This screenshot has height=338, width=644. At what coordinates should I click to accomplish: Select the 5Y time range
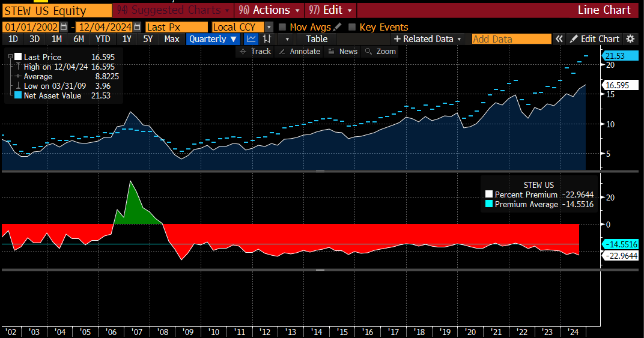[x=148, y=39]
